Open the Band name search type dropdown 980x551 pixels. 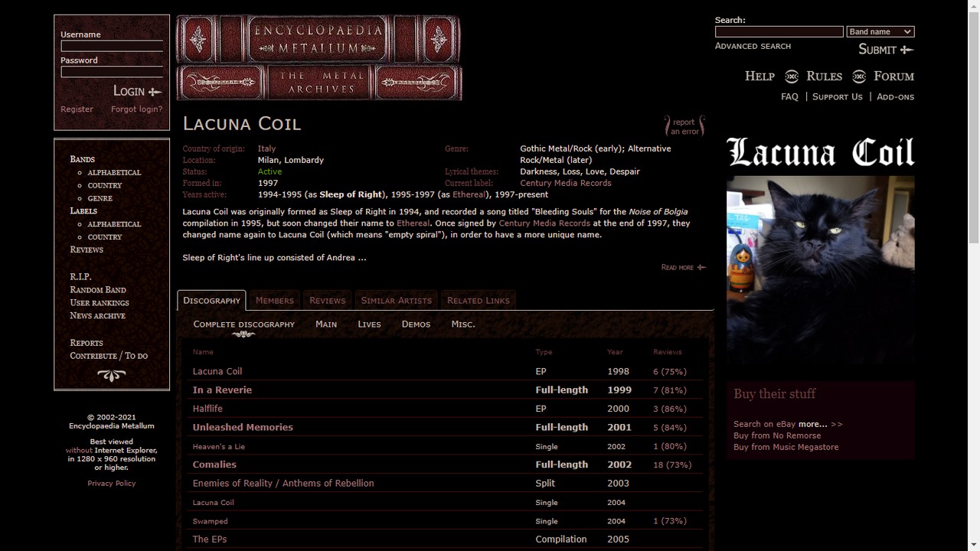(880, 32)
